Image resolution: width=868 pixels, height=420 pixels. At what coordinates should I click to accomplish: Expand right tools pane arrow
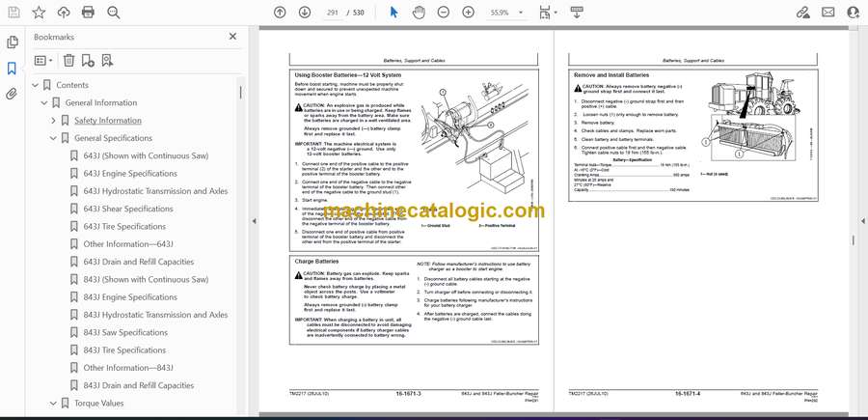862,221
